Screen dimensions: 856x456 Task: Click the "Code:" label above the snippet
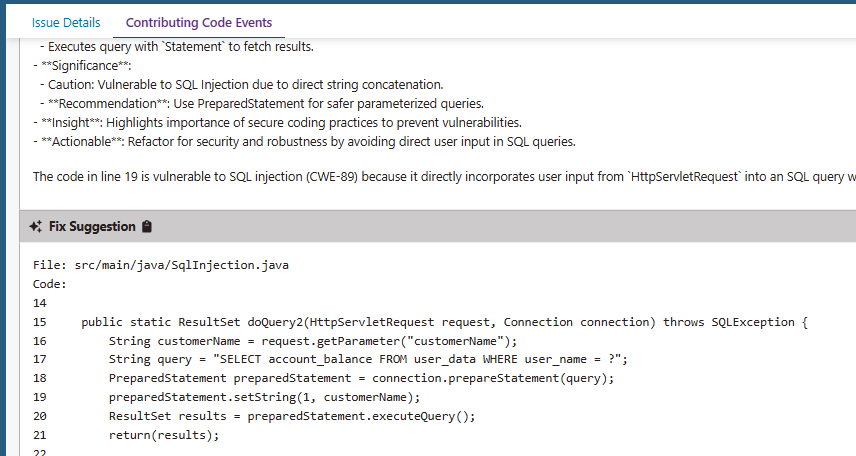(x=49, y=284)
